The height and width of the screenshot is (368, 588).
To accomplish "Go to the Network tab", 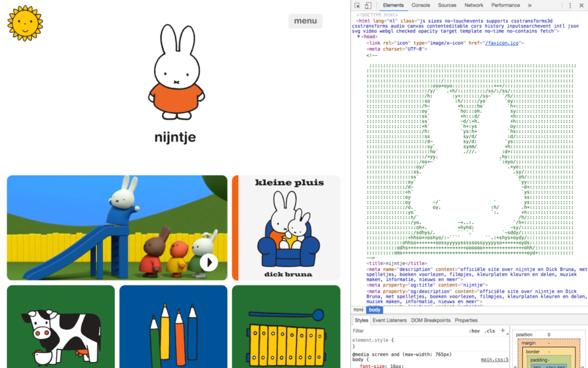I will point(474,5).
